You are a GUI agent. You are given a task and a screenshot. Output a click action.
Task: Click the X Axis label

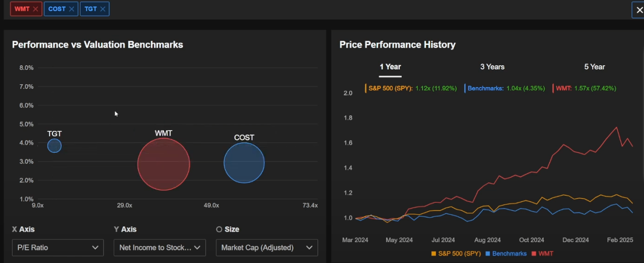pyautogui.click(x=23, y=229)
